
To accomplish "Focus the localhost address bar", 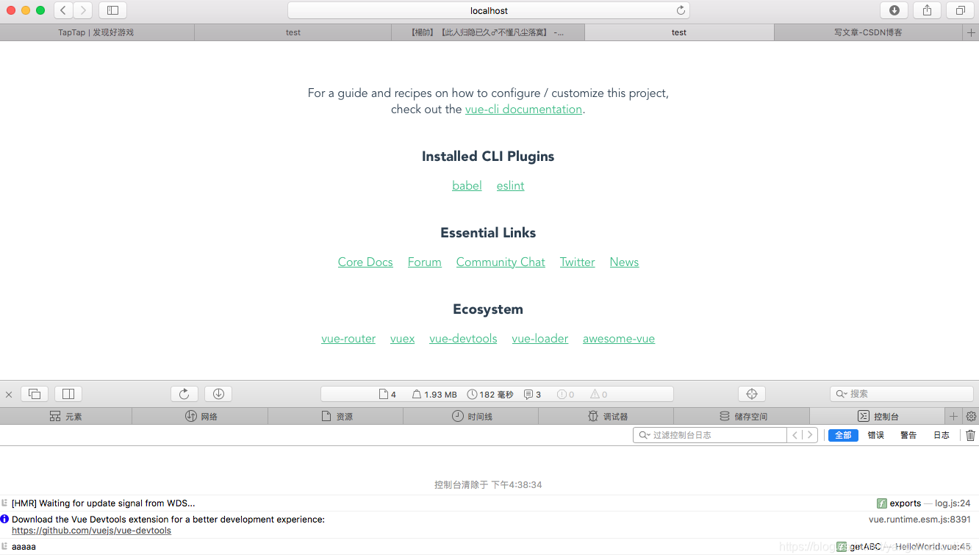I will (489, 10).
